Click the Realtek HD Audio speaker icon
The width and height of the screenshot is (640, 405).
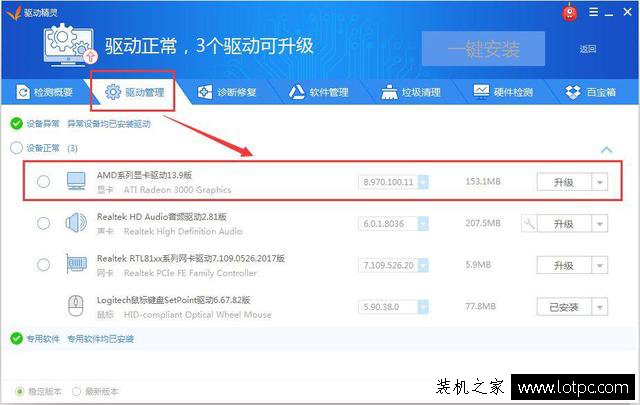click(x=76, y=223)
